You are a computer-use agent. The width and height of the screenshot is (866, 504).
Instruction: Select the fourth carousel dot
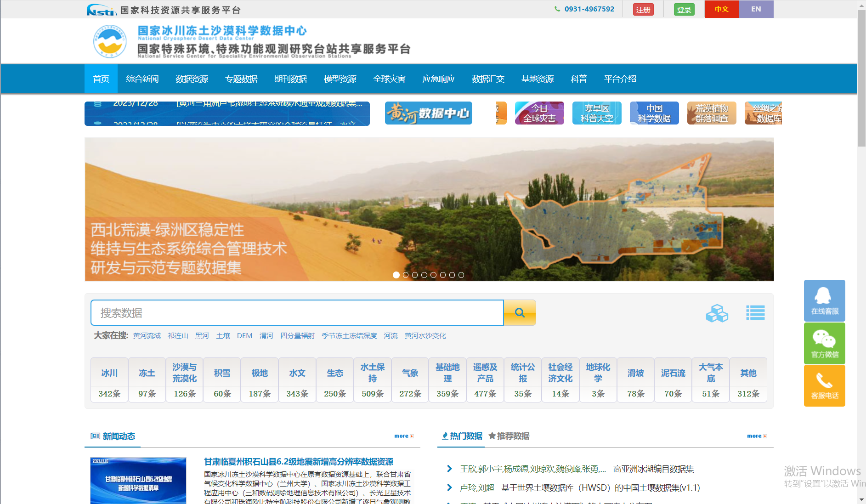coord(424,275)
